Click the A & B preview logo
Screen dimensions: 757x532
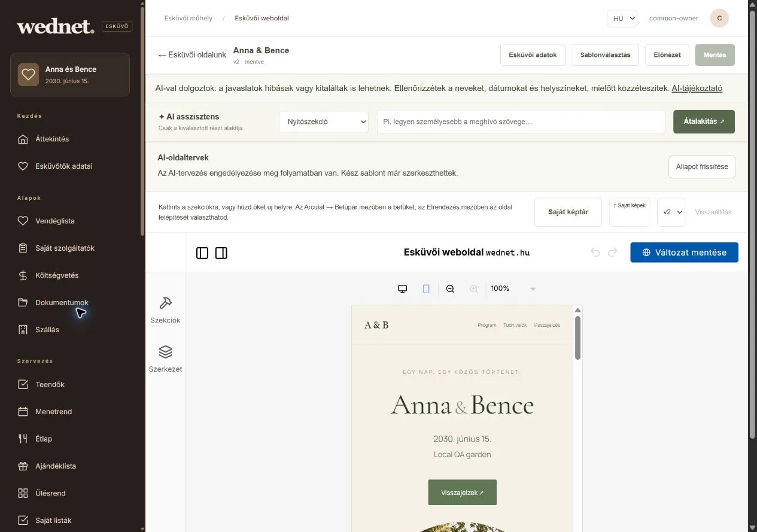click(x=376, y=325)
